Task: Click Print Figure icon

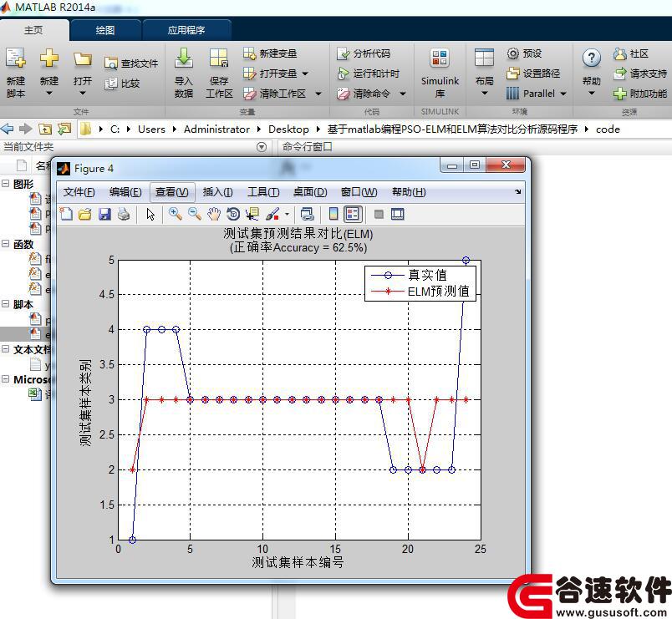Action: (x=124, y=214)
